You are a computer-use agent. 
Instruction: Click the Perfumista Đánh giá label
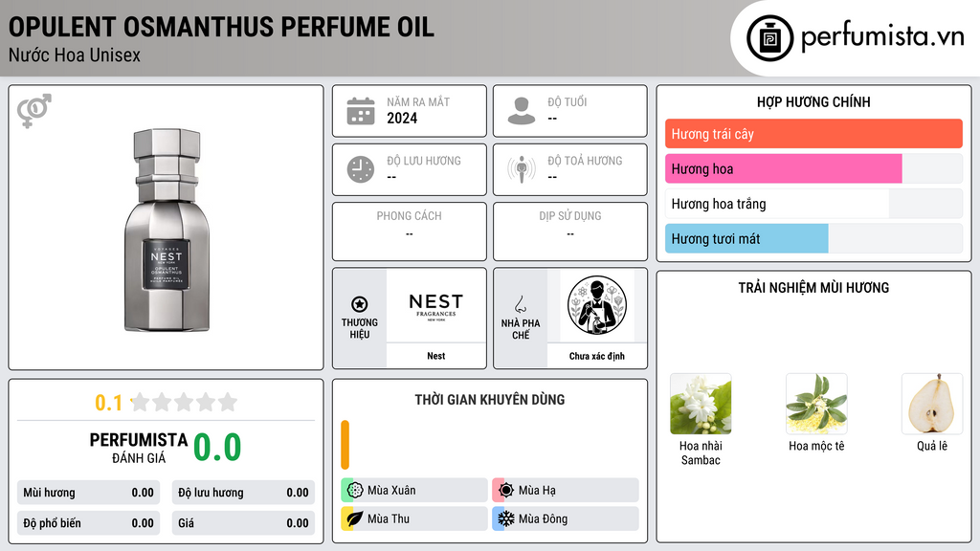139,448
